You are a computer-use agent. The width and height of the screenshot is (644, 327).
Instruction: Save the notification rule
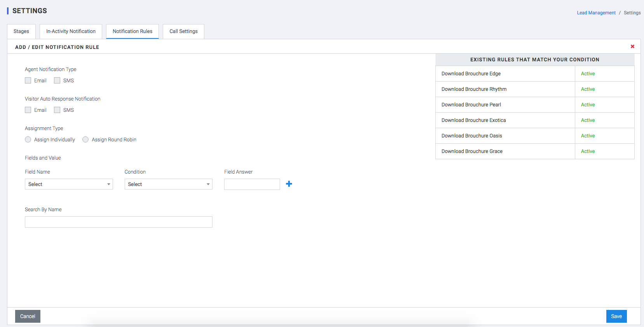tap(616, 316)
